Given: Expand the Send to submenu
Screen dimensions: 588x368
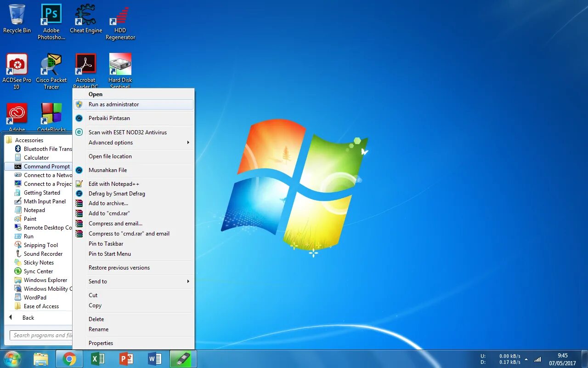Looking at the screenshot, I should pyautogui.click(x=134, y=282).
